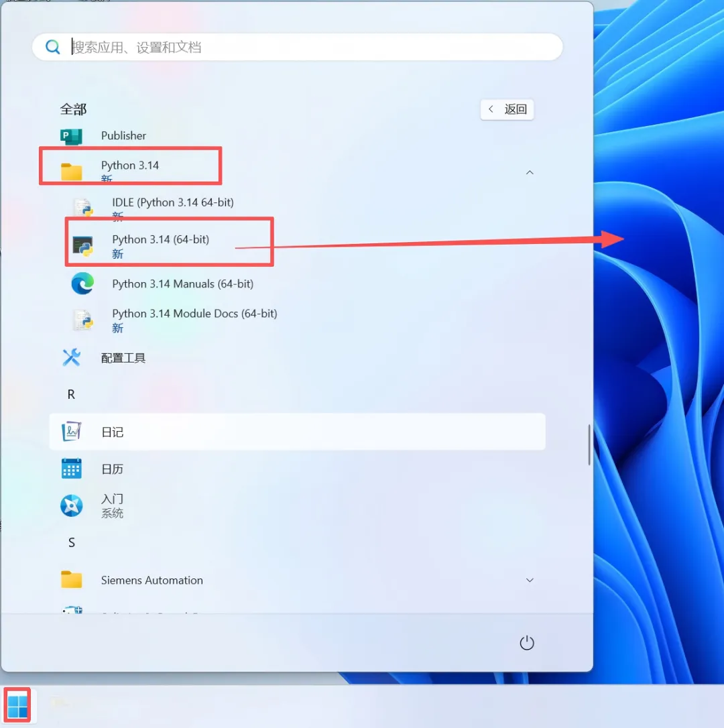
Task: Open the 入门 label text
Action: click(x=113, y=499)
